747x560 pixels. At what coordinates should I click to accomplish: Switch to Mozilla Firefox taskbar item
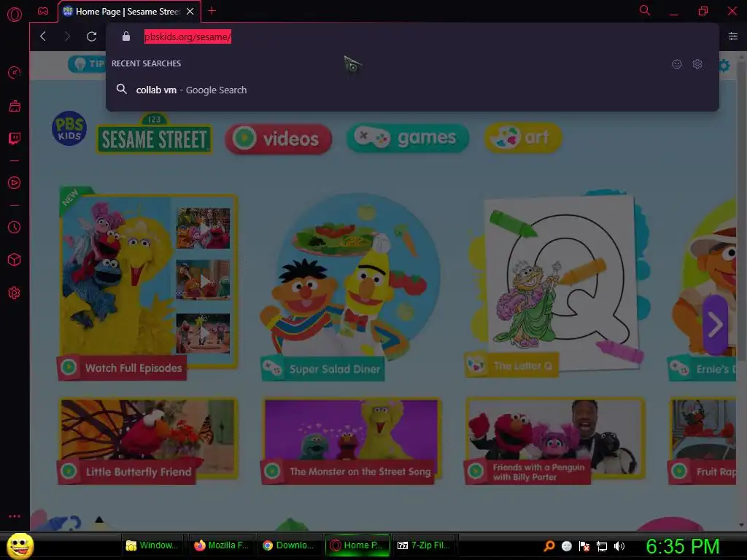coord(221,545)
